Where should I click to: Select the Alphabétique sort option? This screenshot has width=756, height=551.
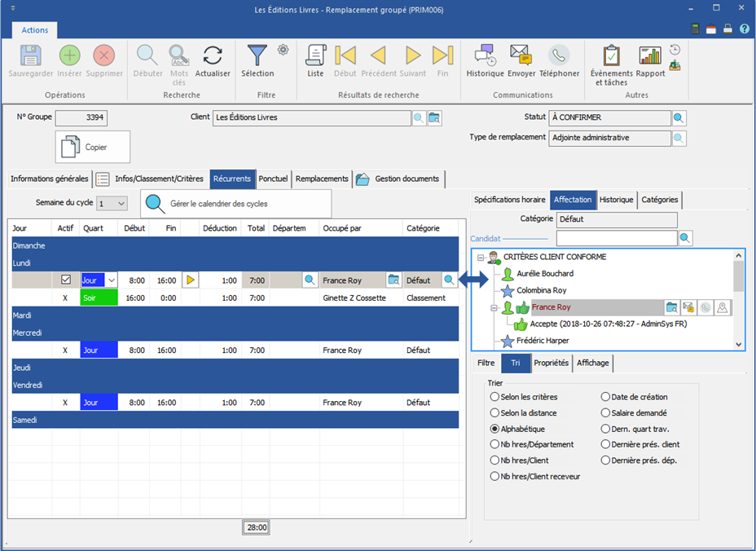point(517,429)
